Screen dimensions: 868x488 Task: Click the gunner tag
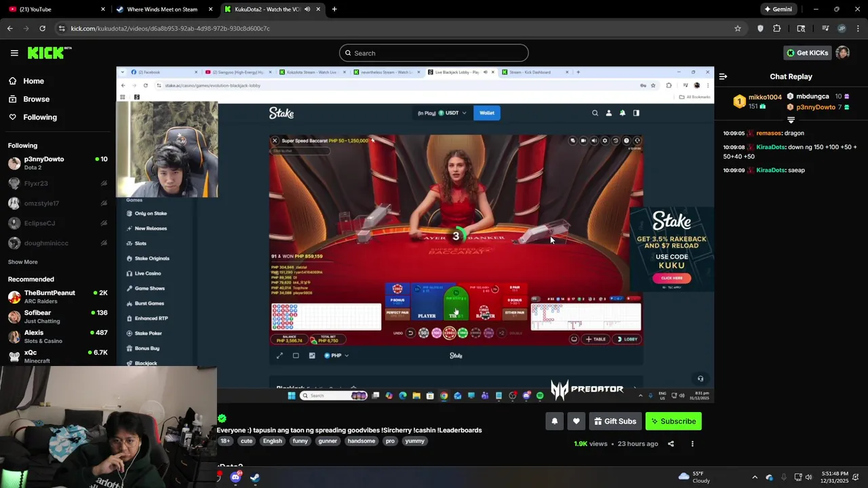point(328,441)
